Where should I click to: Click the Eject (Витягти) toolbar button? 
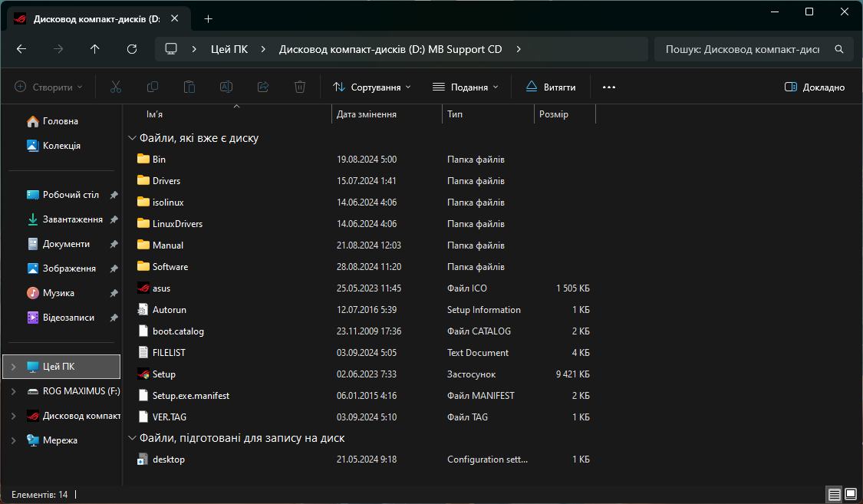pyautogui.click(x=551, y=87)
